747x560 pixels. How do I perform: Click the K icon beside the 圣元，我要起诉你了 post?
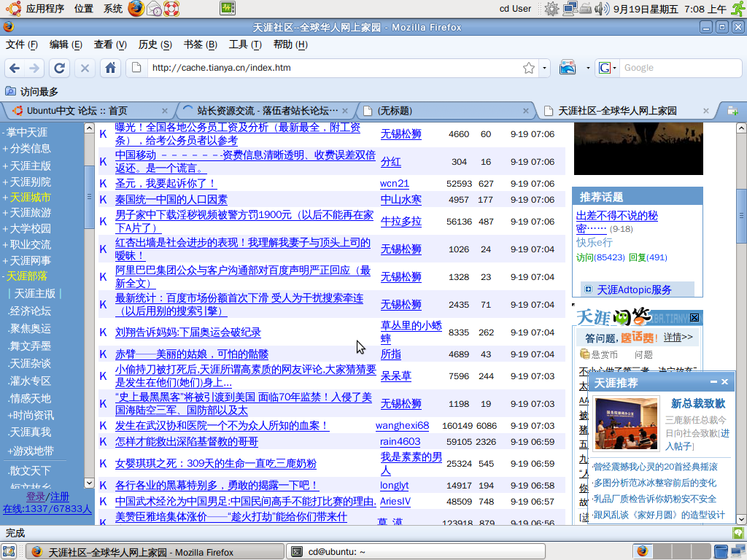pyautogui.click(x=103, y=184)
